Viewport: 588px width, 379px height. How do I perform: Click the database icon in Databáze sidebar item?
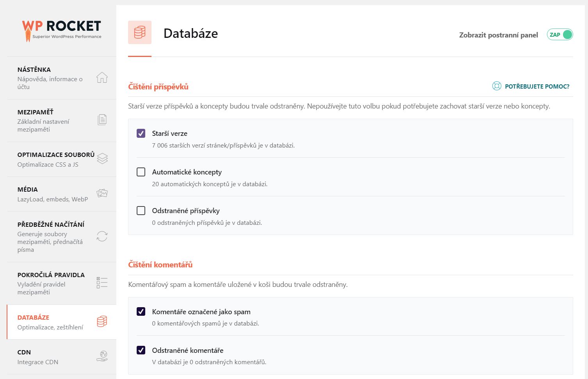pos(102,321)
